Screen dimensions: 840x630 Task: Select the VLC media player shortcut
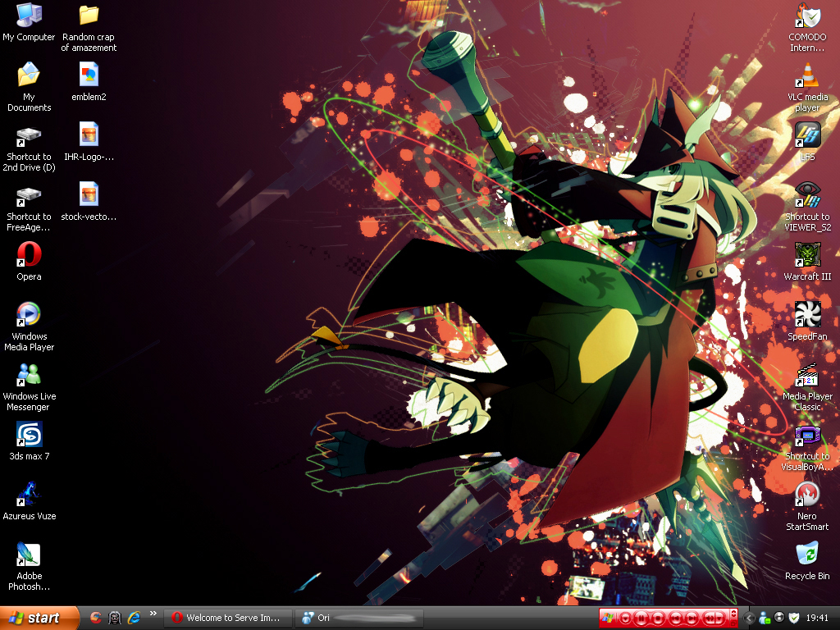tap(807, 87)
